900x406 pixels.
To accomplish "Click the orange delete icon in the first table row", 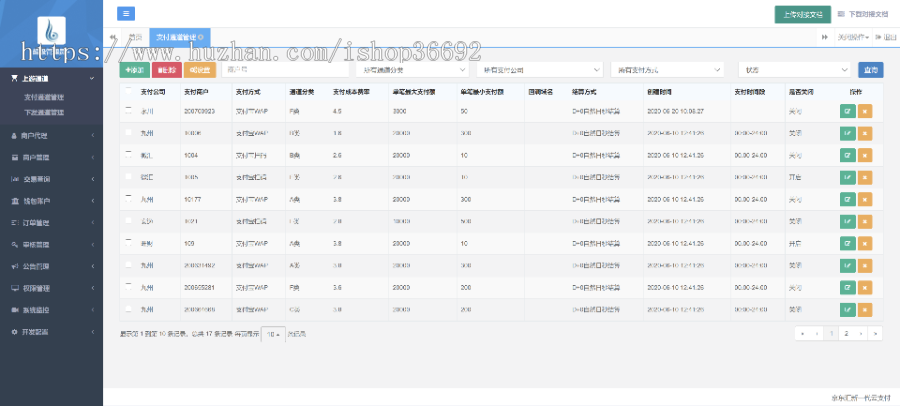I will click(x=865, y=111).
